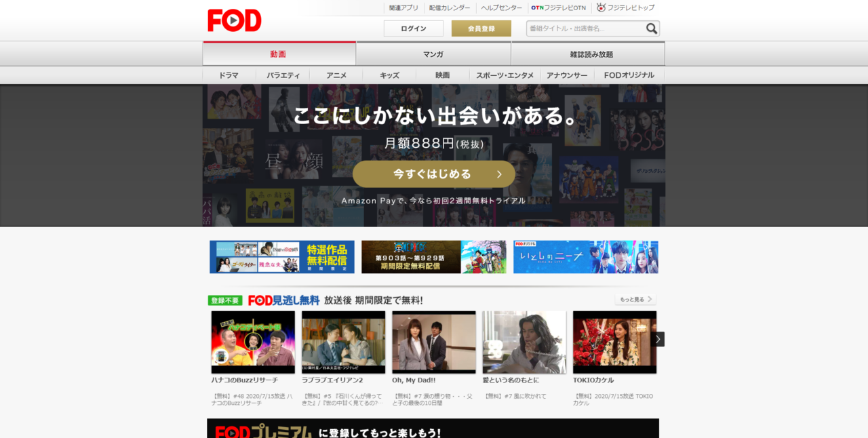Open ハナコのBuzzリサーチ thumbnail
Screen dimensions: 868x438
(253, 342)
